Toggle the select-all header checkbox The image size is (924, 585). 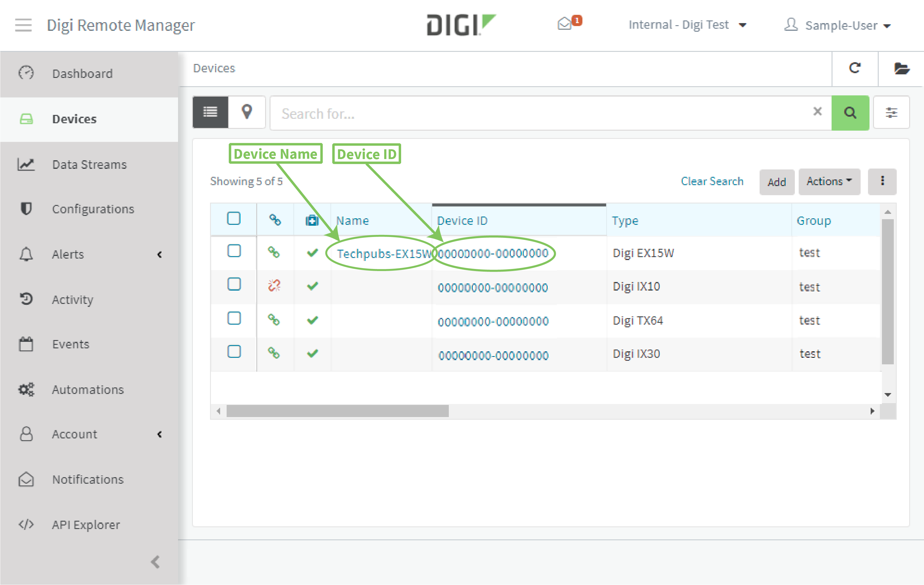[234, 218]
